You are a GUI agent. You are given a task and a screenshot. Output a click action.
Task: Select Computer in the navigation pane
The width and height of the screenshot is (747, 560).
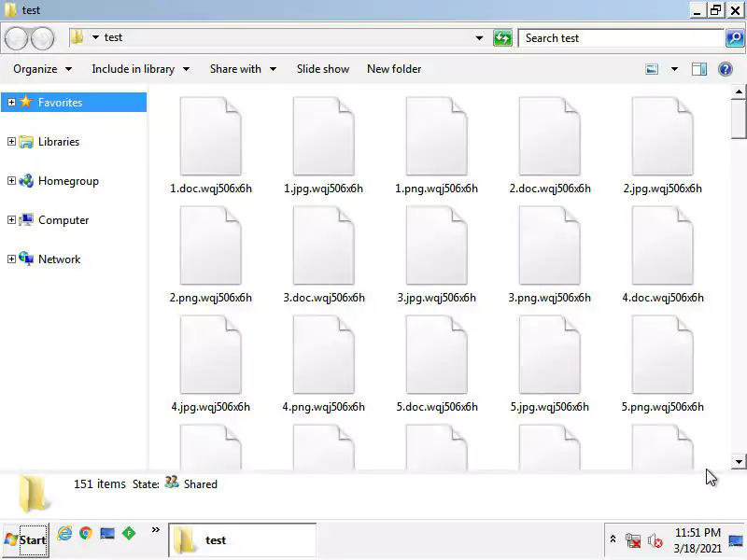click(63, 220)
